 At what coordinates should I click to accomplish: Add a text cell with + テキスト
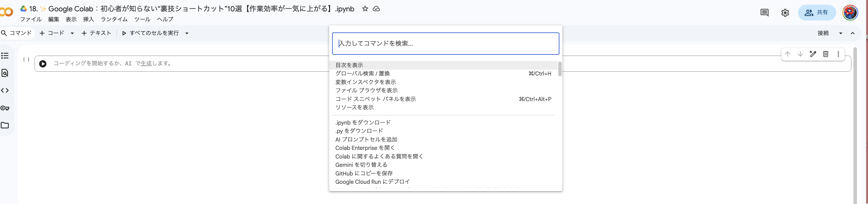(x=97, y=33)
